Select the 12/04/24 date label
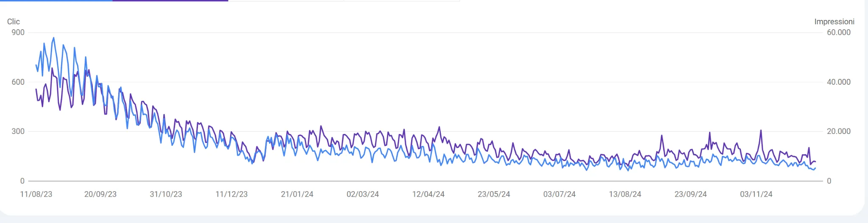Image resolution: width=868 pixels, height=223 pixels. 428,194
